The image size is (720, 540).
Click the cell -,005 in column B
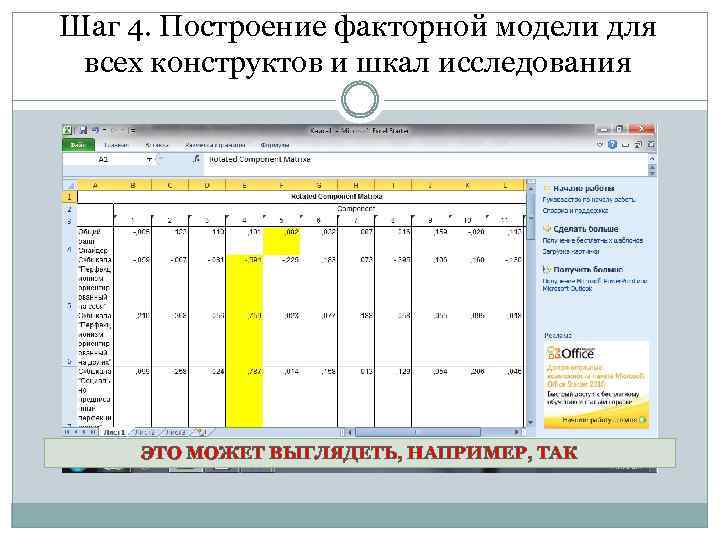(x=133, y=241)
